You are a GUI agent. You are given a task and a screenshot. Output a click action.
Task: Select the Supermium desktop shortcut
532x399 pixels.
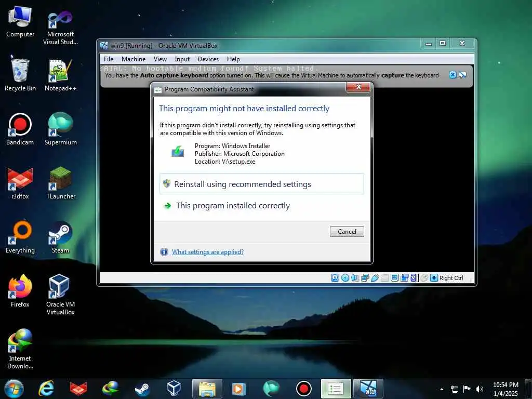pos(60,129)
